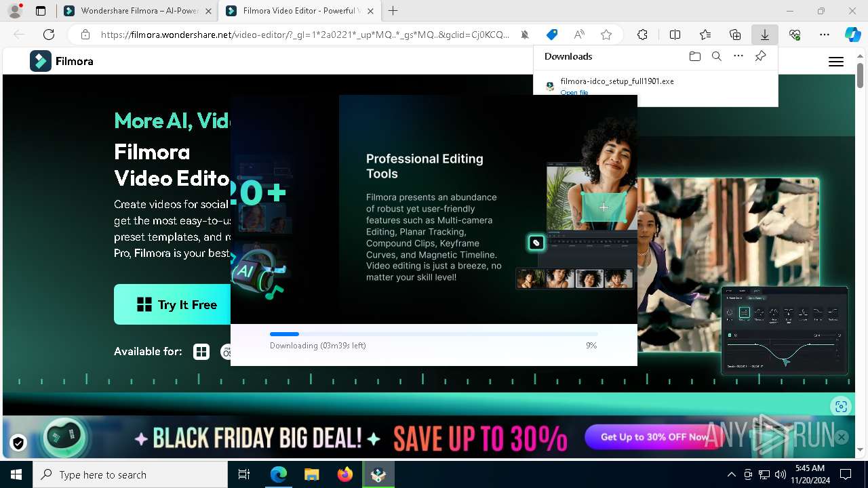Open the shopping price tag icon
The image size is (868, 488).
coord(552,35)
